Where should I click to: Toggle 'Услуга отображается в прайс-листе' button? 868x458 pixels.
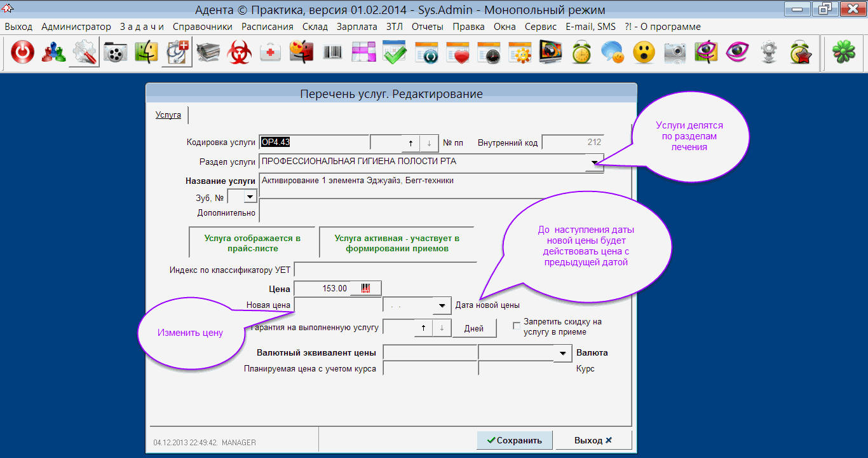point(252,244)
